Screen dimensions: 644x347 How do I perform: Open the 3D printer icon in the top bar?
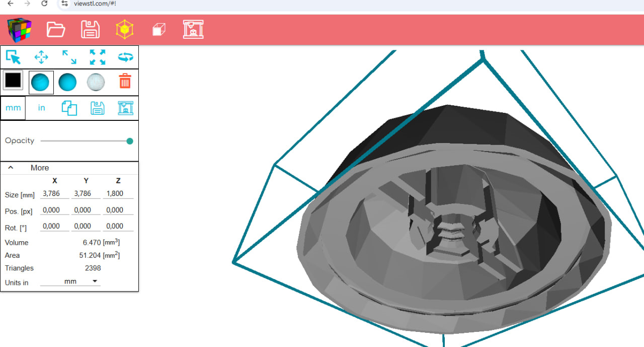tap(193, 30)
